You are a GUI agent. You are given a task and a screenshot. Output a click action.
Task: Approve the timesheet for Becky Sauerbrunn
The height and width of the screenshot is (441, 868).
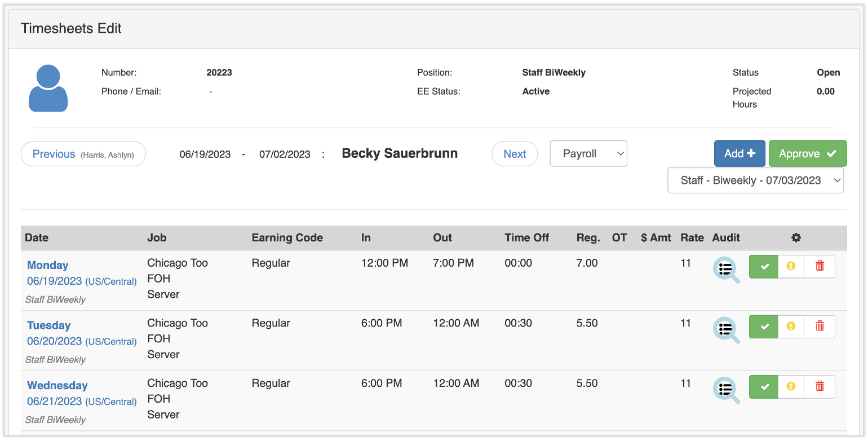coord(808,153)
